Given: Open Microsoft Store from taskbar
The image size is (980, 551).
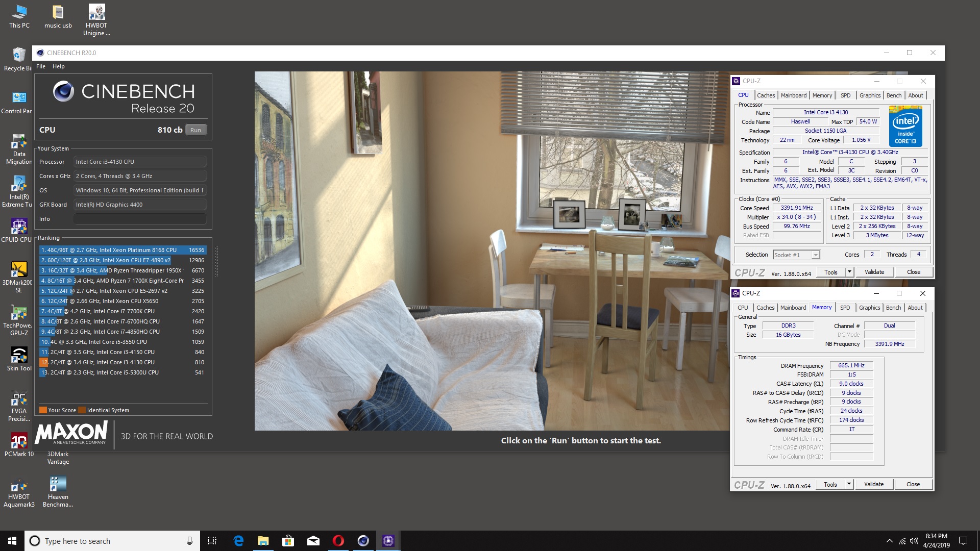Looking at the screenshot, I should coord(288,541).
